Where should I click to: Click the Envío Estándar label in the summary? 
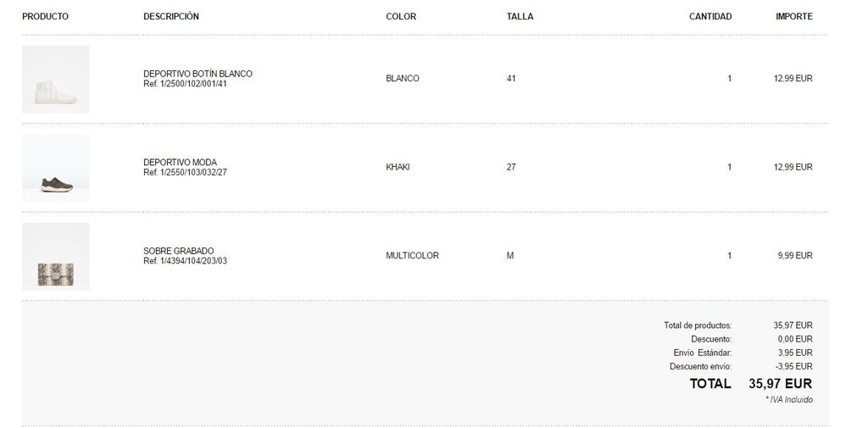(x=703, y=353)
